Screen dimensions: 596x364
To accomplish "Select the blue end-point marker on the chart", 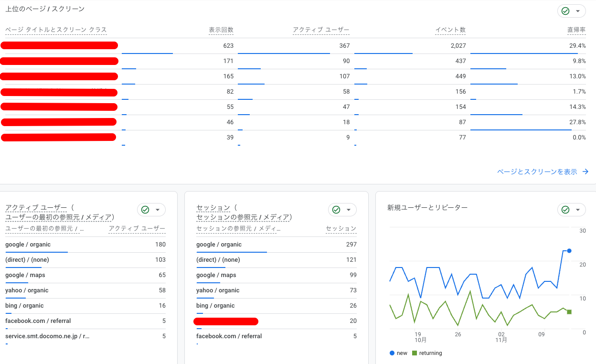I will 569,251.
